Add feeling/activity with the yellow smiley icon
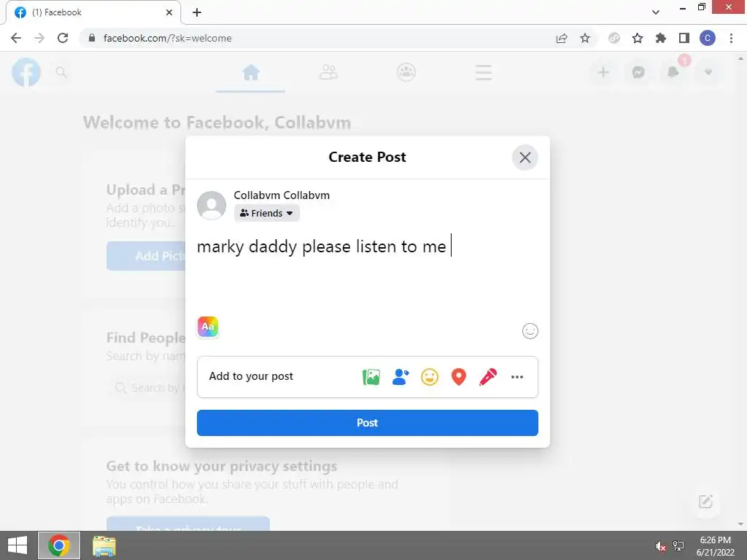This screenshot has width=747, height=560. 429,377
